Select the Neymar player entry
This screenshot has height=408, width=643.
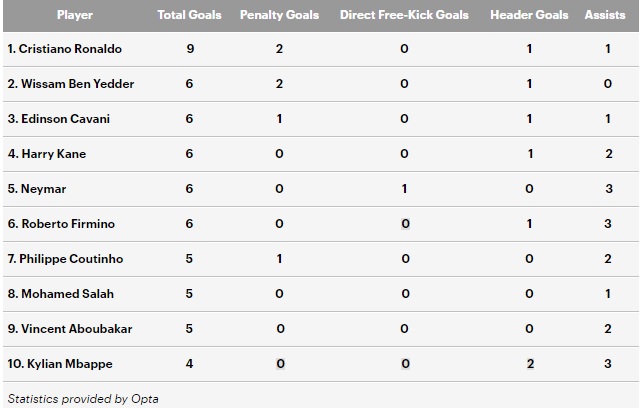36,189
